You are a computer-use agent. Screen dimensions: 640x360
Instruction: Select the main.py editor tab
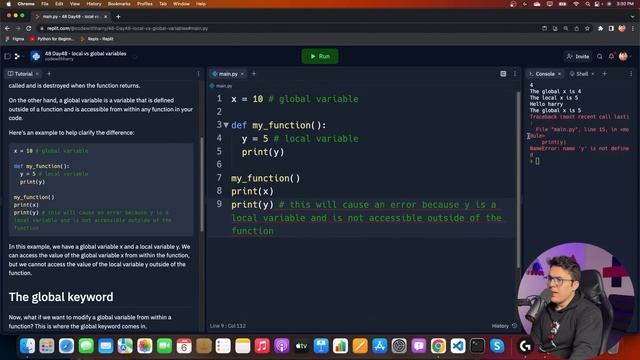(225, 74)
